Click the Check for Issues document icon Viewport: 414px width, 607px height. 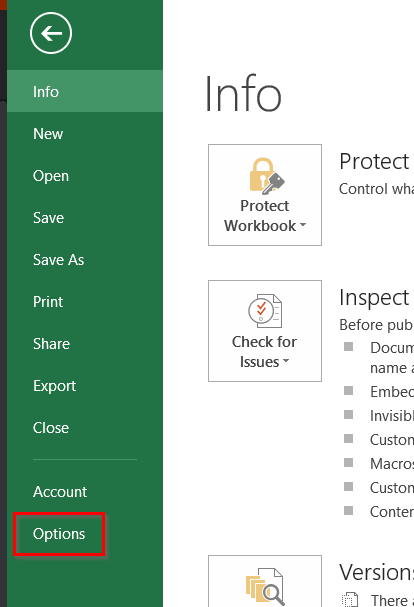coord(265,311)
